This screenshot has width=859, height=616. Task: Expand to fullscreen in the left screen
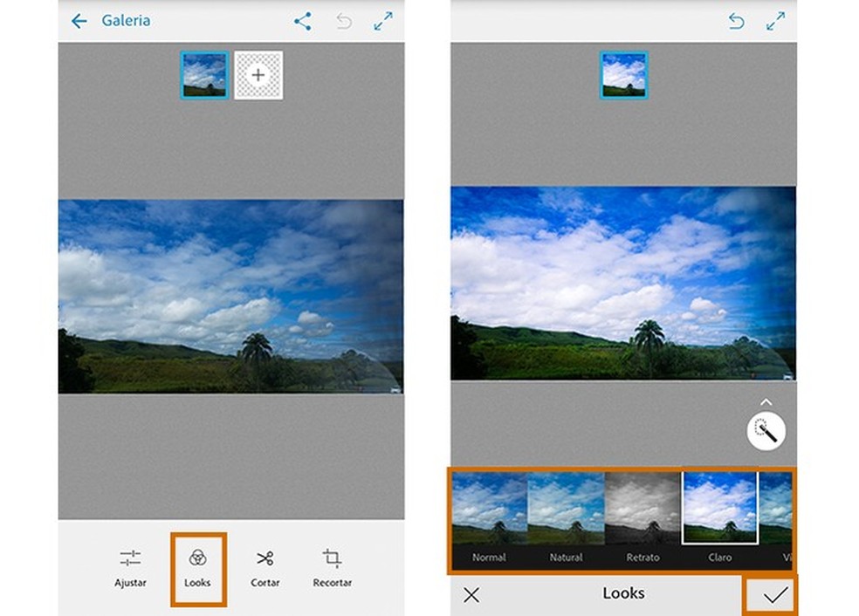[x=383, y=21]
